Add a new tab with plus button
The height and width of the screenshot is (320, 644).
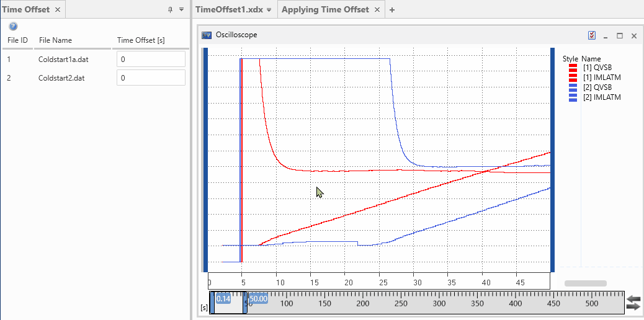tap(392, 10)
